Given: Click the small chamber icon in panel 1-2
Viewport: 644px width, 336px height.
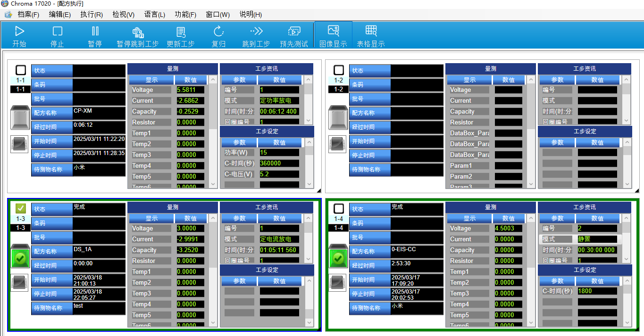Looking at the screenshot, I should [337, 144].
